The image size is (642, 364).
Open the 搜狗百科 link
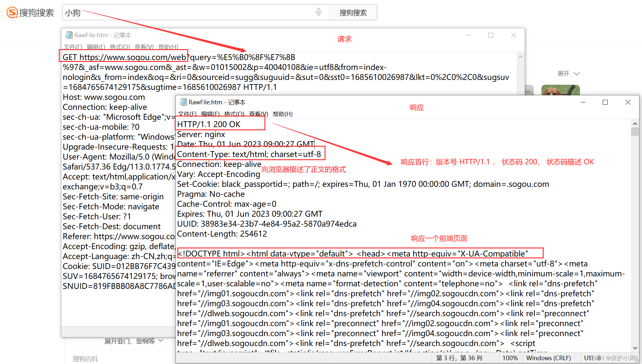click(85, 359)
